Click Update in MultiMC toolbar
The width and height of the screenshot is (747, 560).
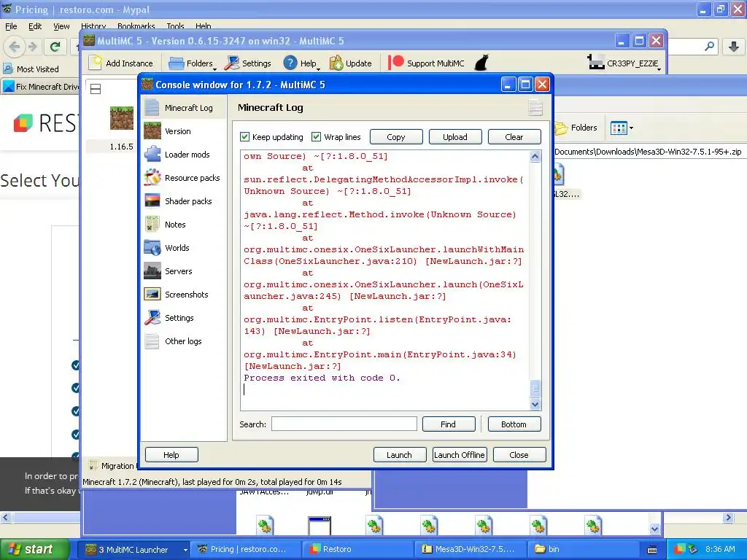[x=351, y=63]
